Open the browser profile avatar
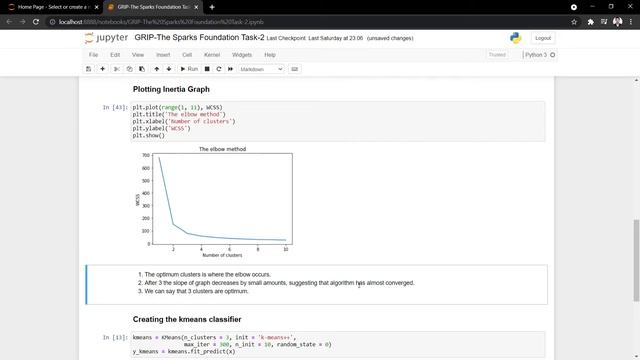Viewport: 640px width, 360px height. tap(618, 22)
